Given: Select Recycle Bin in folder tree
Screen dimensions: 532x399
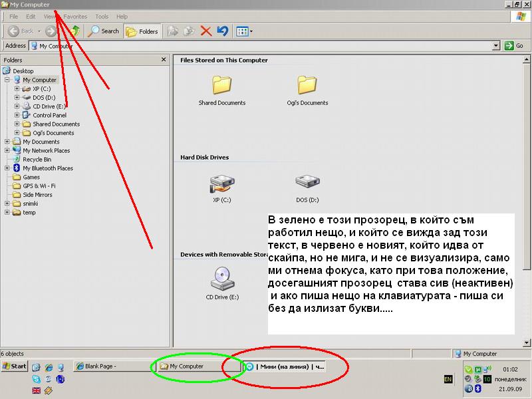Looking at the screenshot, I should (x=37, y=160).
